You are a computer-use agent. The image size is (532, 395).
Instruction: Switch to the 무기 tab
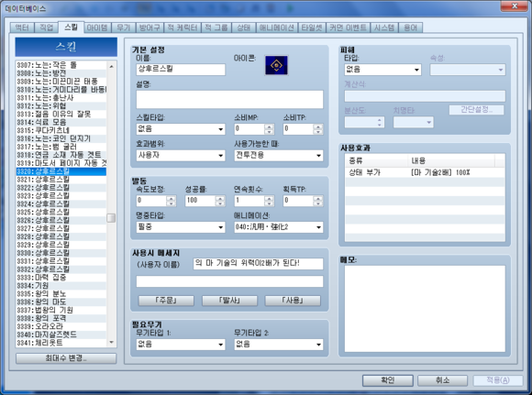click(x=124, y=27)
